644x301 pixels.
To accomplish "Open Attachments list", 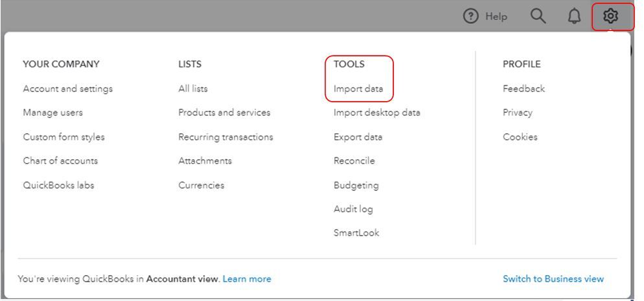I will (205, 161).
